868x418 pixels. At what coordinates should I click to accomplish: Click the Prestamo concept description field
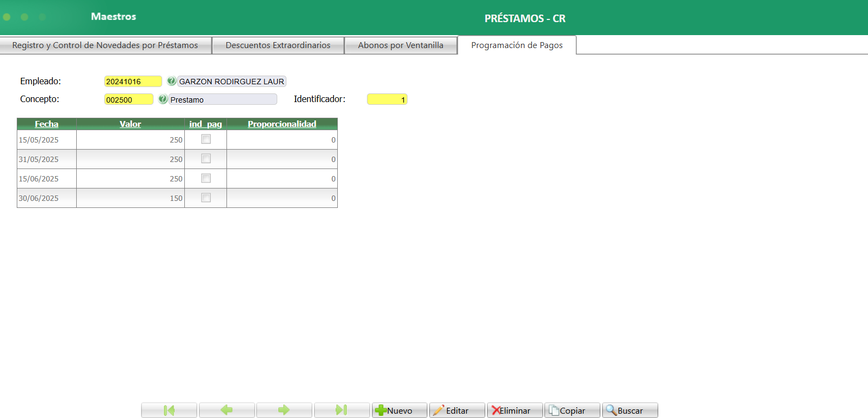pyautogui.click(x=223, y=99)
